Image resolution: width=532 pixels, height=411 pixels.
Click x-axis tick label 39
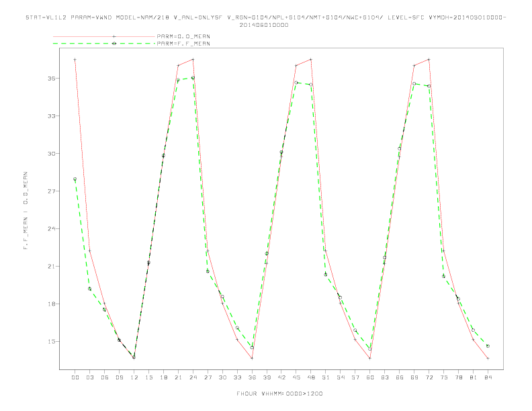tap(267, 377)
